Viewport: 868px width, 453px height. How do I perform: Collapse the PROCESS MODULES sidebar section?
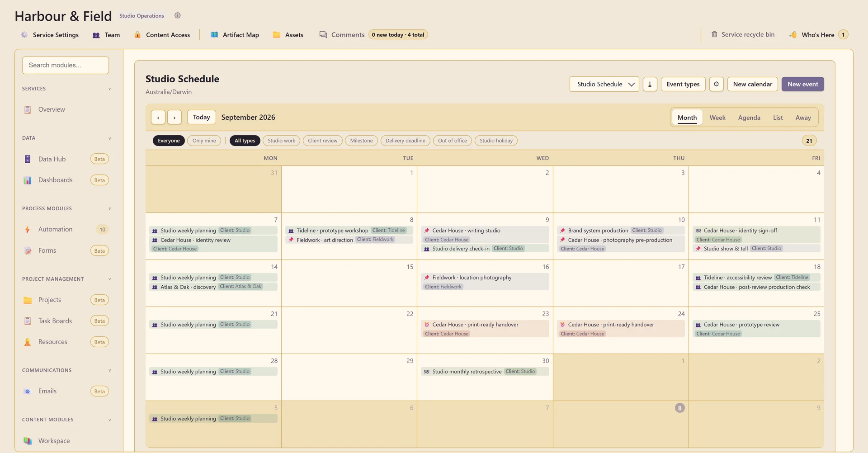pyautogui.click(x=110, y=208)
